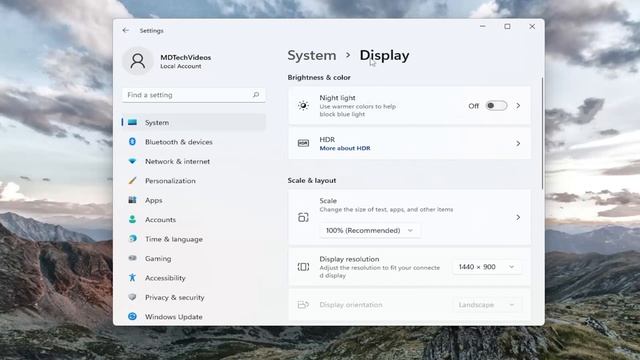This screenshot has width=640, height=360.
Task: Minimize the Settings window
Action: click(x=482, y=27)
